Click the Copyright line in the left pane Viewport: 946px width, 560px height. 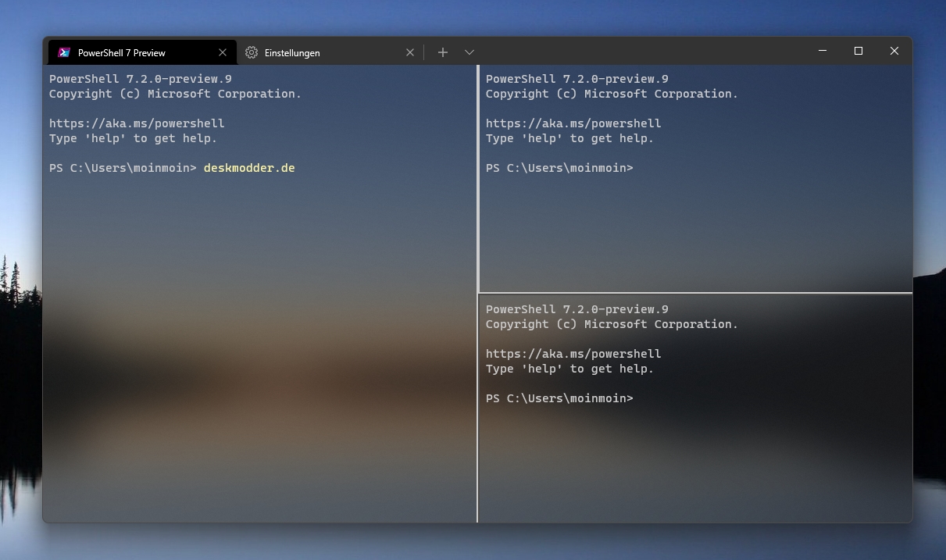point(175,94)
